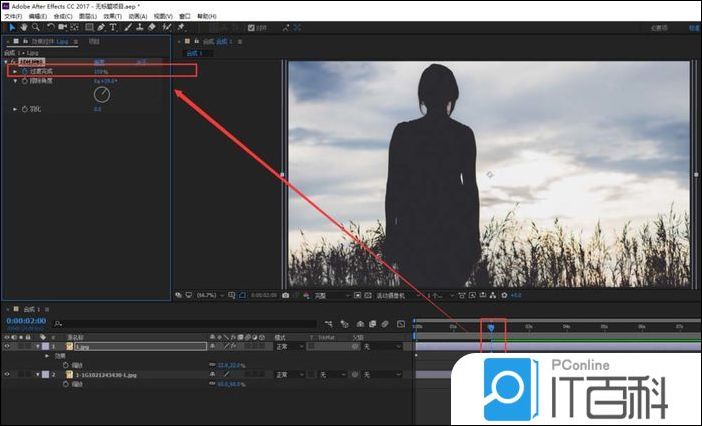The height and width of the screenshot is (426, 702).
Task: Select the Type text tool
Action: click(113, 28)
